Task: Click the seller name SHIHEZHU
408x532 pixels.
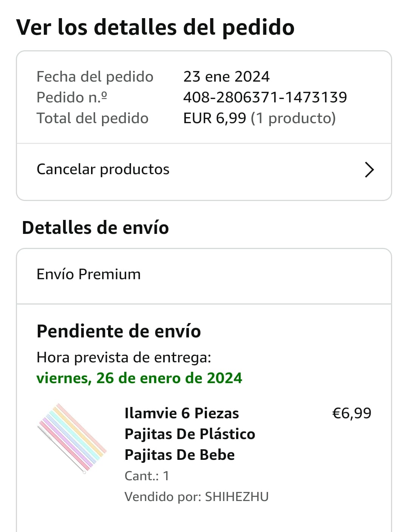Action: pos(236,496)
